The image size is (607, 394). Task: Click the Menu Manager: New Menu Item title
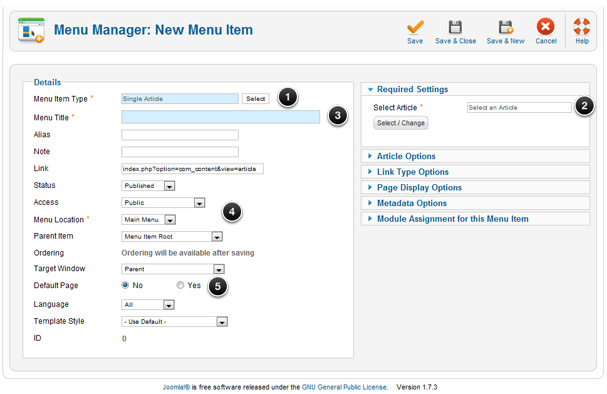point(153,30)
